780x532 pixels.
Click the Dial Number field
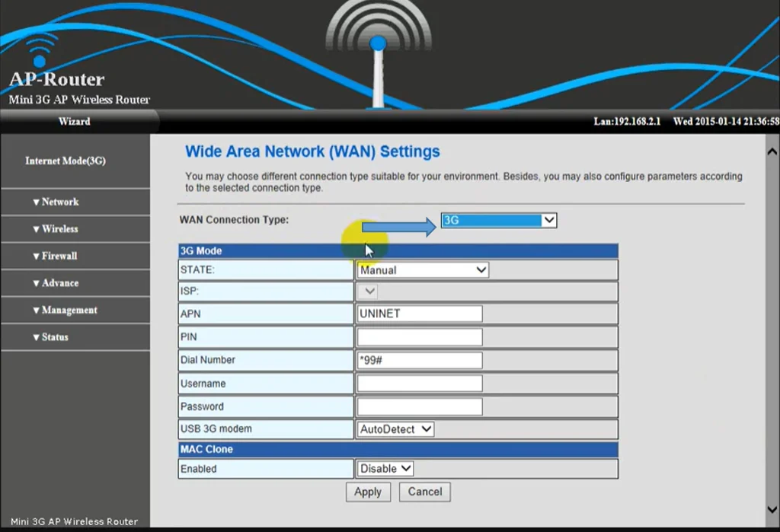coord(420,360)
